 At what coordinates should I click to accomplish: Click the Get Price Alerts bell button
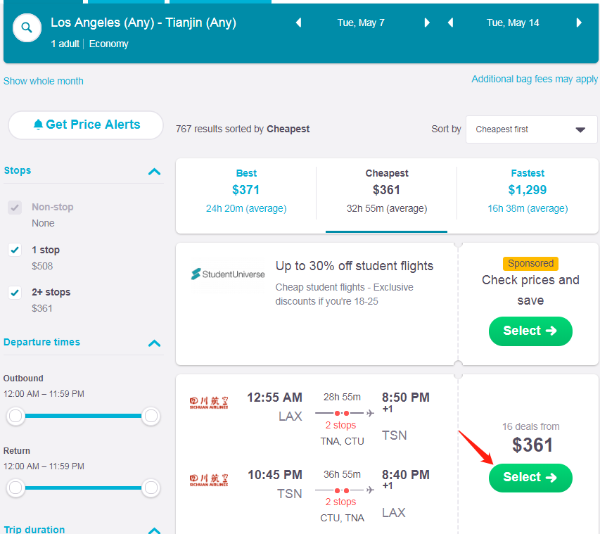point(86,125)
